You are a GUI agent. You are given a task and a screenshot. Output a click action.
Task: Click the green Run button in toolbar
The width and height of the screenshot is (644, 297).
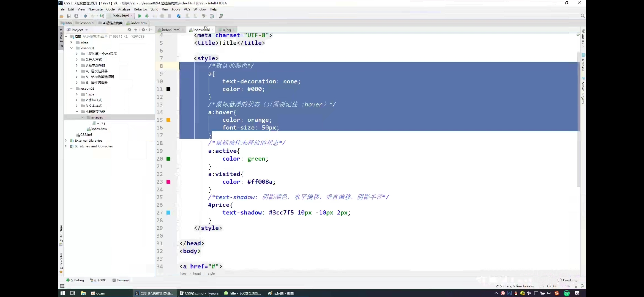pyautogui.click(x=140, y=16)
